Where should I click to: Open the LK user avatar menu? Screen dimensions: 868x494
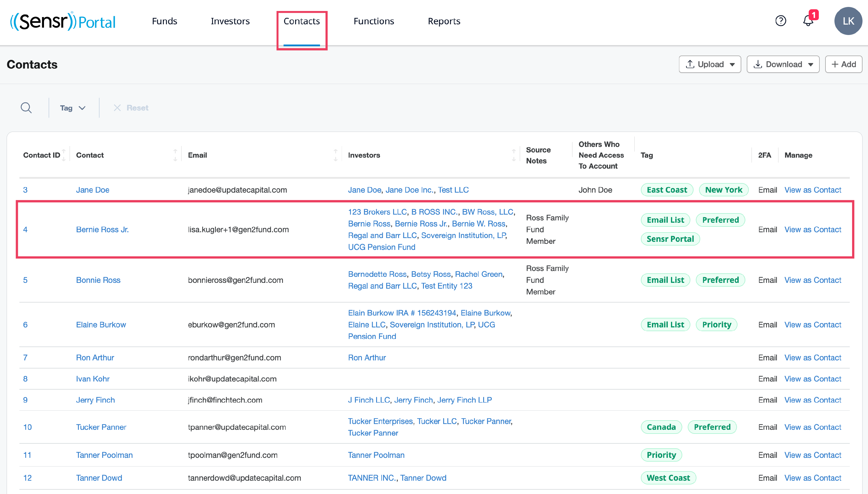pos(848,21)
